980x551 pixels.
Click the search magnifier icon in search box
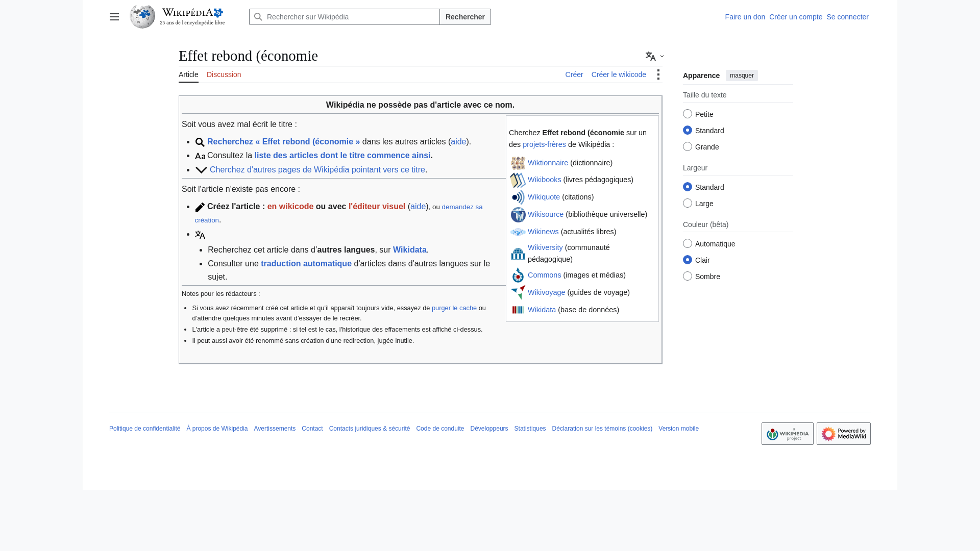click(258, 17)
